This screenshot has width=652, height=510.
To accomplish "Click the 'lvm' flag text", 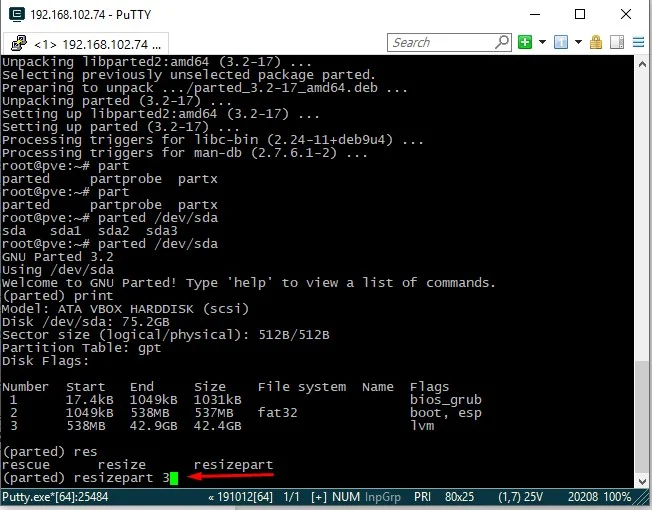I will [x=422, y=426].
